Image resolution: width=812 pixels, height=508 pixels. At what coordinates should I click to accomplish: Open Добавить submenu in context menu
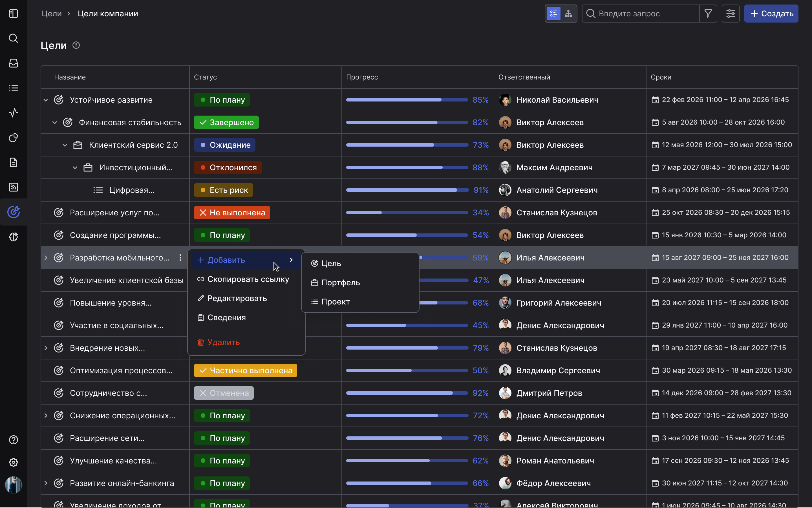tap(246, 260)
